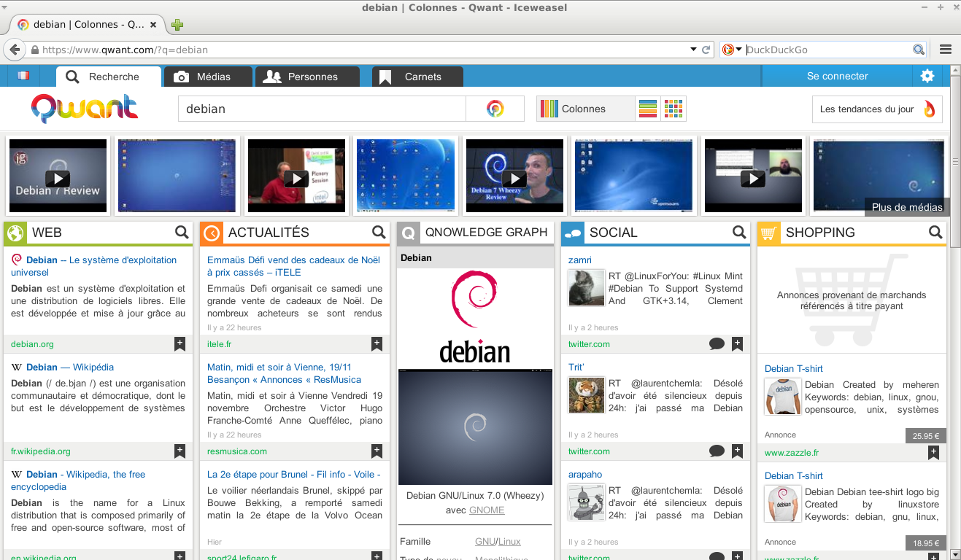
Task: Click the Se connecter button
Action: coord(837,76)
